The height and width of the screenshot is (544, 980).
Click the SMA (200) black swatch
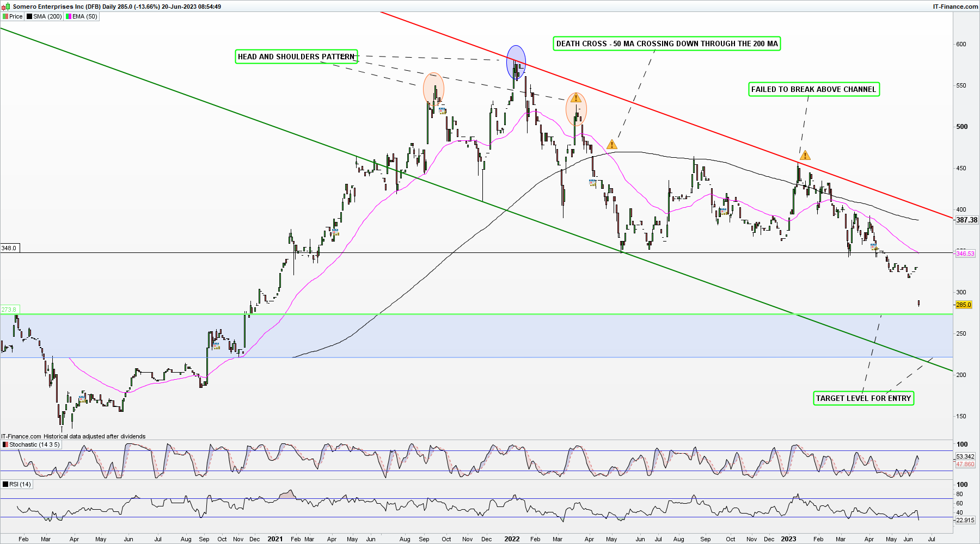(29, 16)
